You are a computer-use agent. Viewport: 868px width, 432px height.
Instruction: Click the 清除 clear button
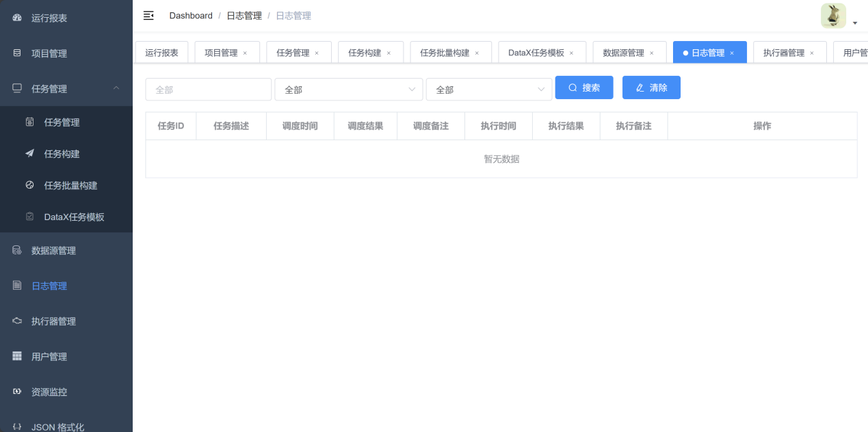(651, 87)
